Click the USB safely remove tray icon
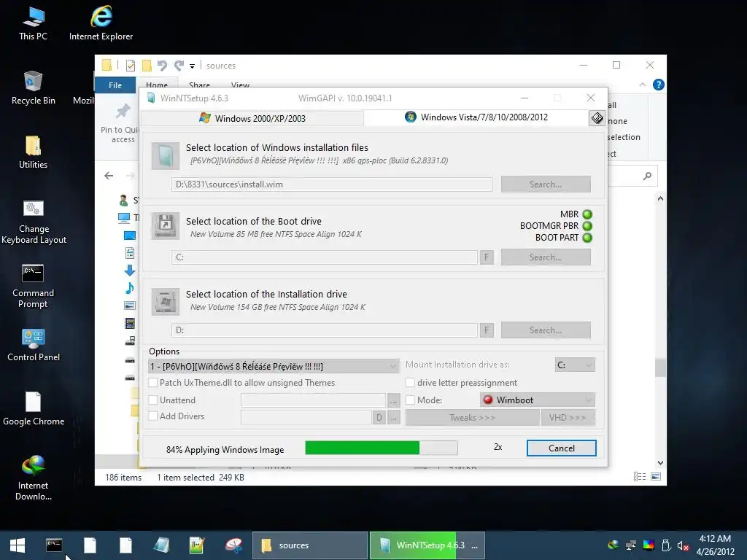747x560 pixels. 666,545
